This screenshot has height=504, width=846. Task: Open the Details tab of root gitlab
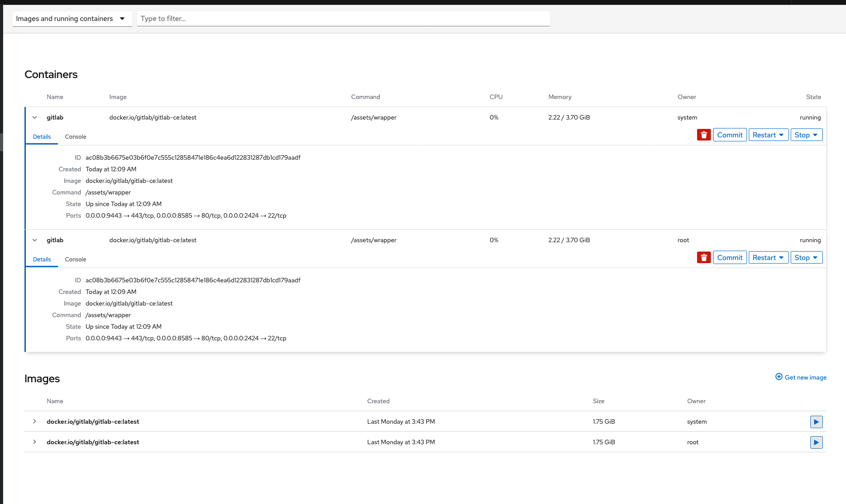point(41,259)
